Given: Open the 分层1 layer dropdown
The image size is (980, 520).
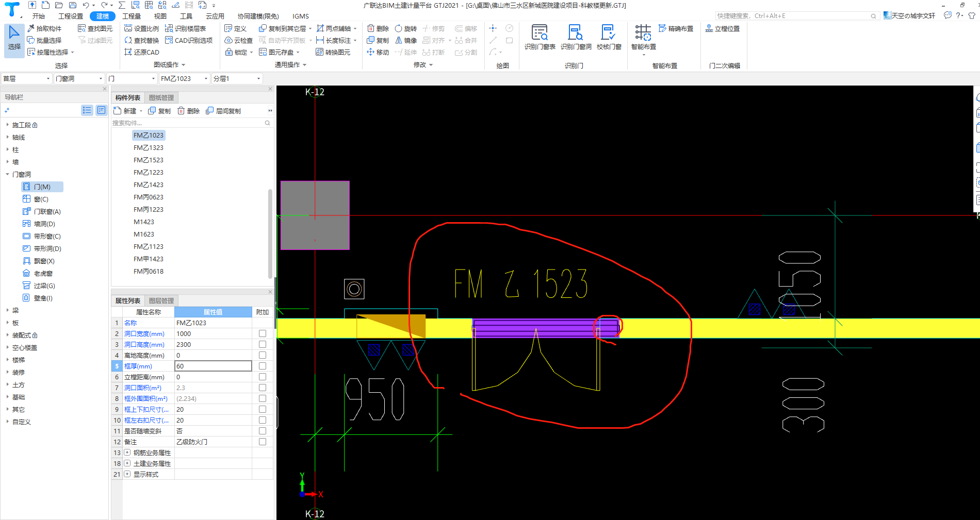Looking at the screenshot, I should [x=237, y=78].
